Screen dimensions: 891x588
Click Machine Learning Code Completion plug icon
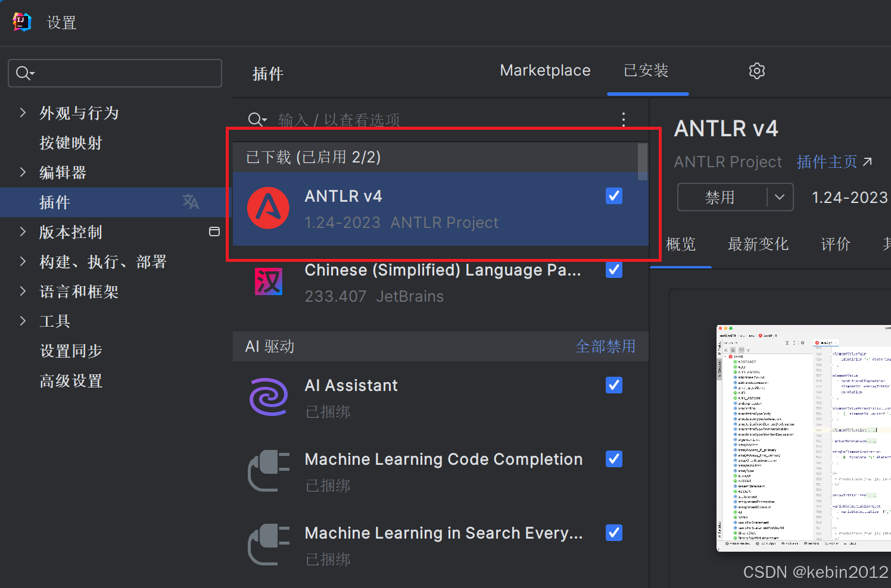269,471
